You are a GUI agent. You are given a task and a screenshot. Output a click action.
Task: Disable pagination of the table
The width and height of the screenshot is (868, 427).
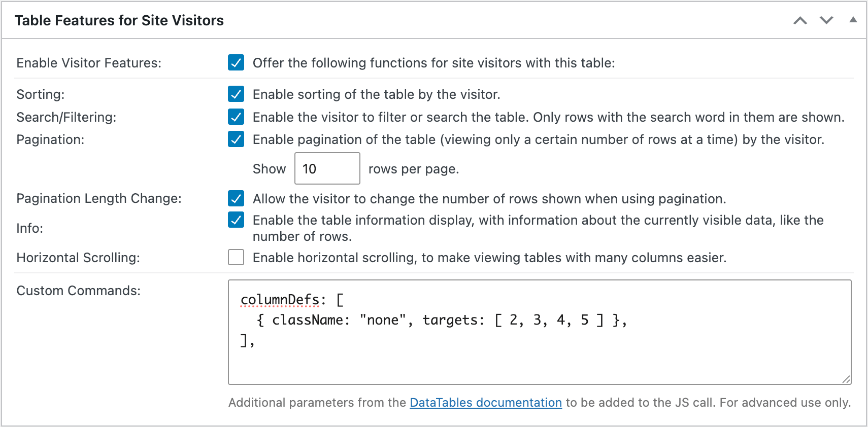236,139
